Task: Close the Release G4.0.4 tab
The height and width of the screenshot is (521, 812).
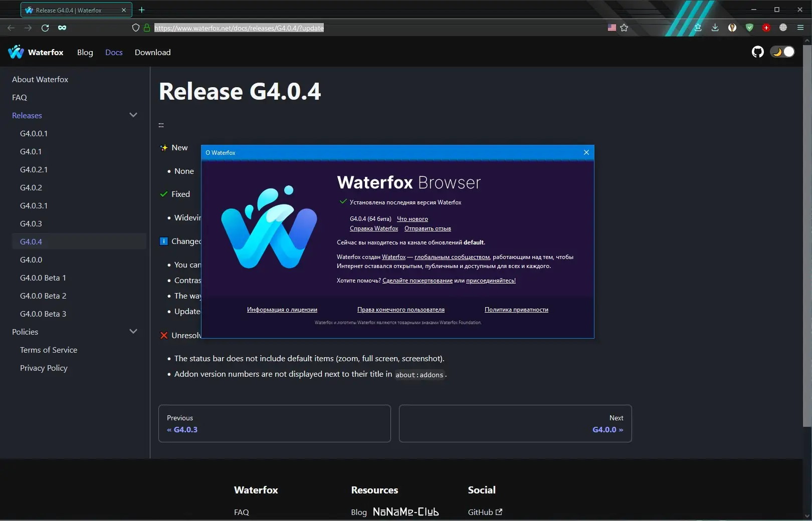Action: click(124, 10)
